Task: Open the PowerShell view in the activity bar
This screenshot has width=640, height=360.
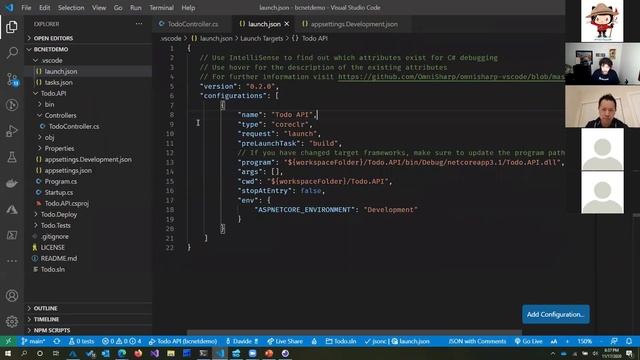Action: pyautogui.click(x=12, y=235)
